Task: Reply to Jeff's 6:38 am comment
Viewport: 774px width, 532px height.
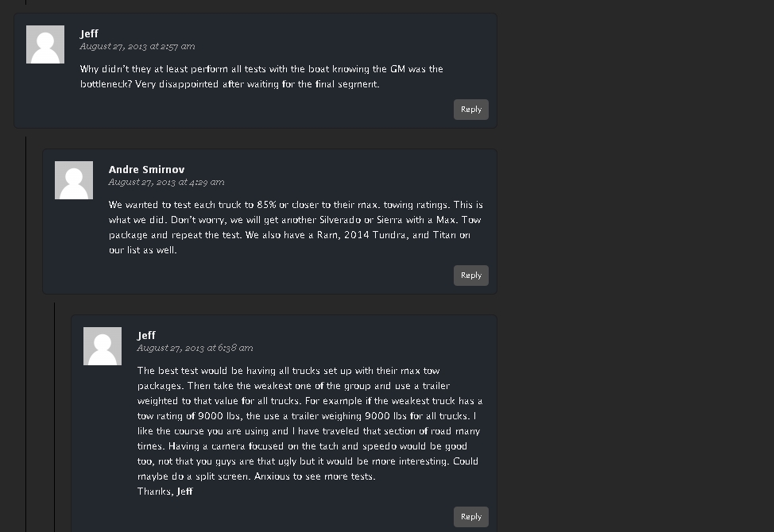Action: (470, 517)
